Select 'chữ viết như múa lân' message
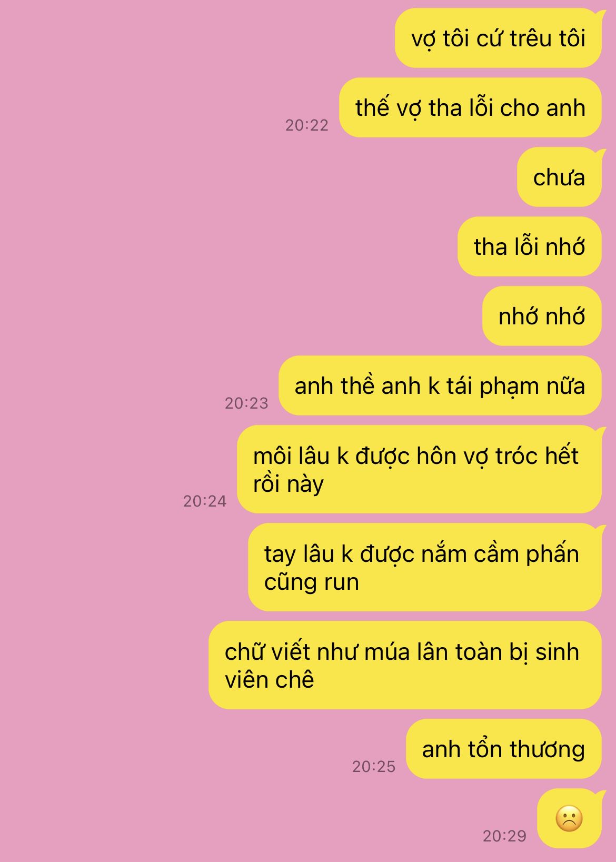Image resolution: width=616 pixels, height=862 pixels. pyautogui.click(x=405, y=665)
